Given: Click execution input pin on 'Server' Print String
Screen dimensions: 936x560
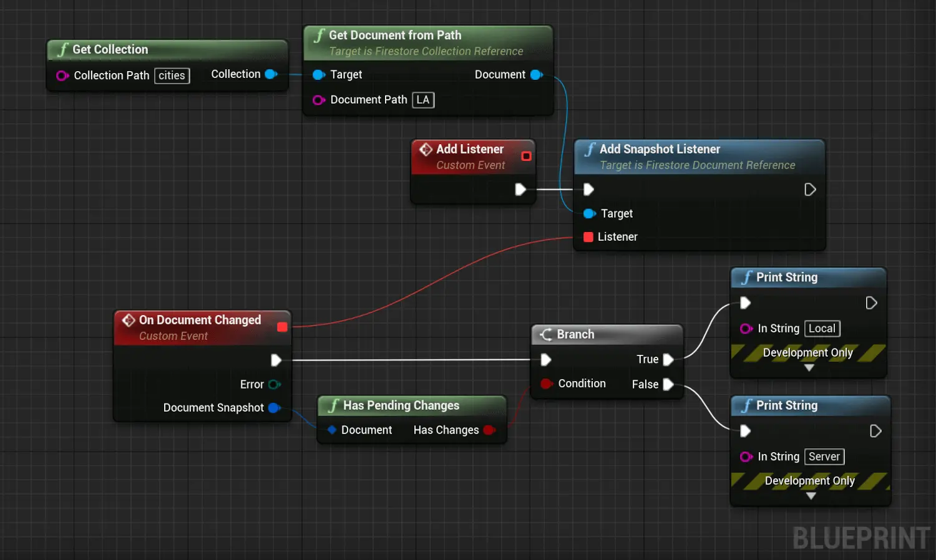Looking at the screenshot, I should click(x=745, y=430).
